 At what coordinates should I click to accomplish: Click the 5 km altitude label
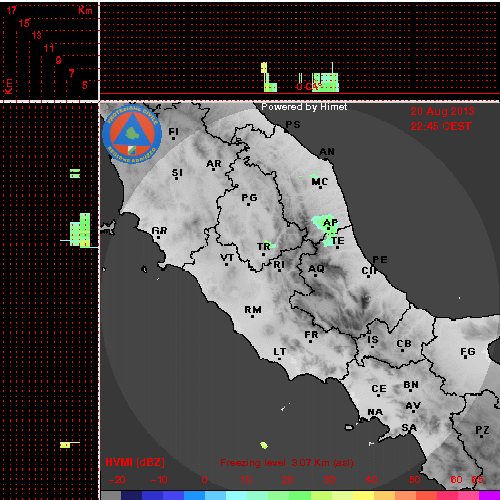click(85, 85)
